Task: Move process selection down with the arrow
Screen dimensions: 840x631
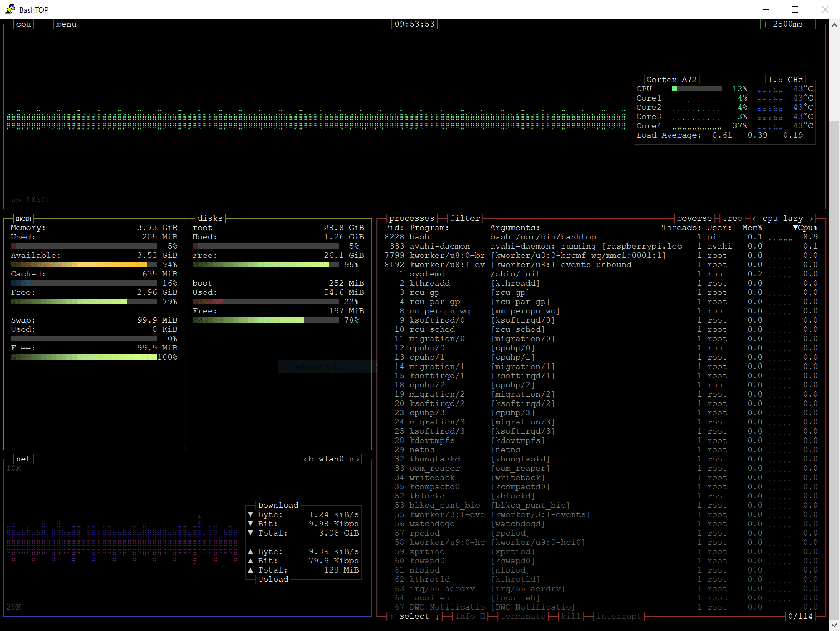Action: coord(437,616)
